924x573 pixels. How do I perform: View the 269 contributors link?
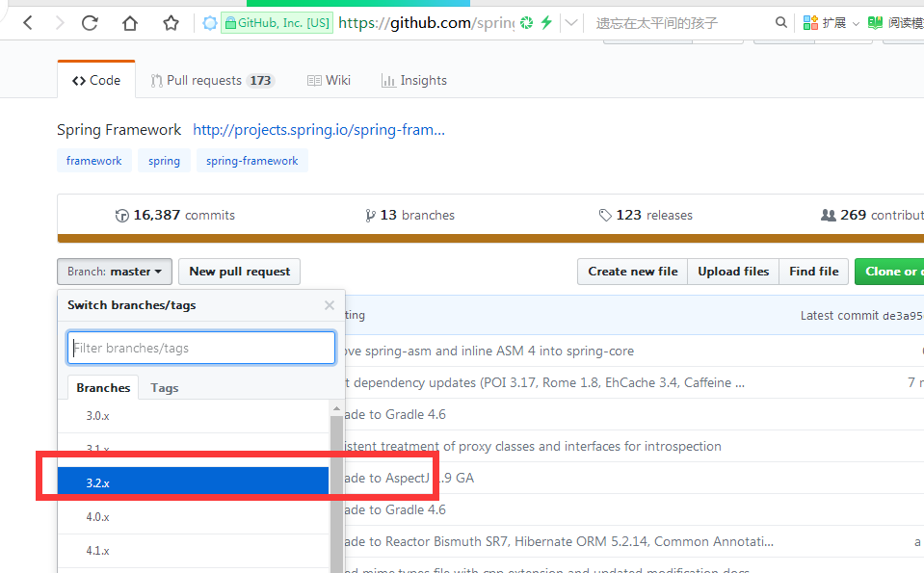click(x=872, y=215)
